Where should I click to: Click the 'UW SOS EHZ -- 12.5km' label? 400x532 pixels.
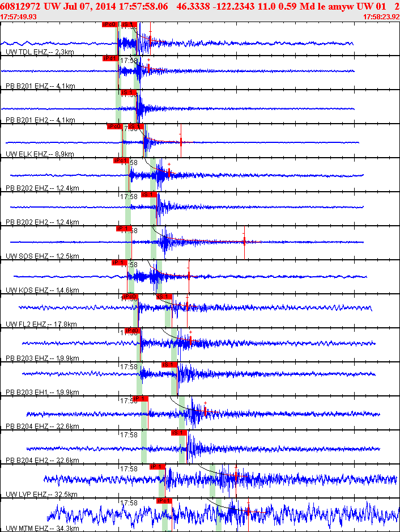point(42,256)
